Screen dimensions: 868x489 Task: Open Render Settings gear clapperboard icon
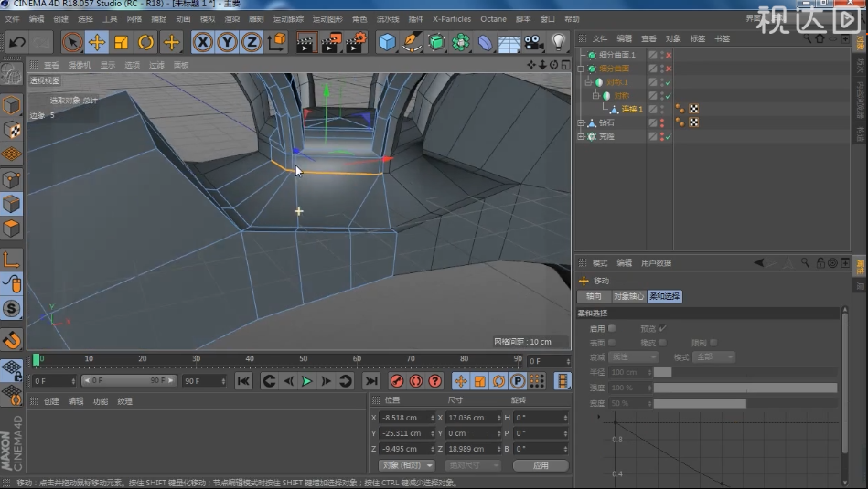[x=357, y=42]
